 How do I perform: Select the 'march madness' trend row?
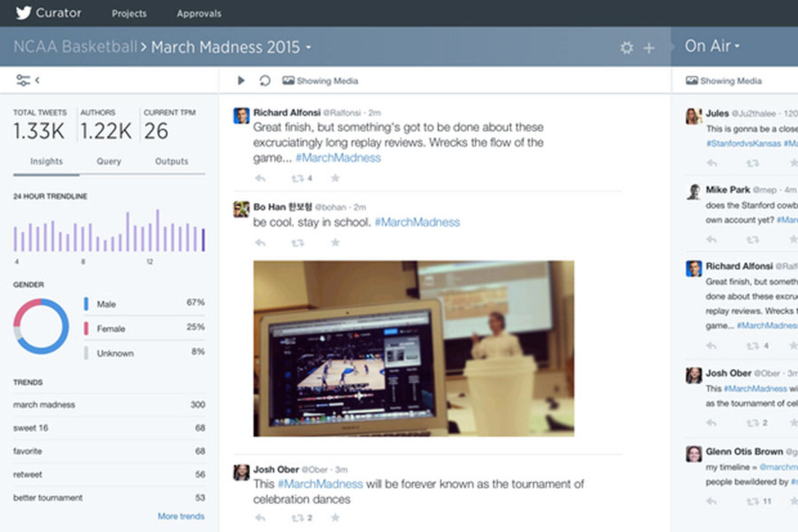point(109,404)
